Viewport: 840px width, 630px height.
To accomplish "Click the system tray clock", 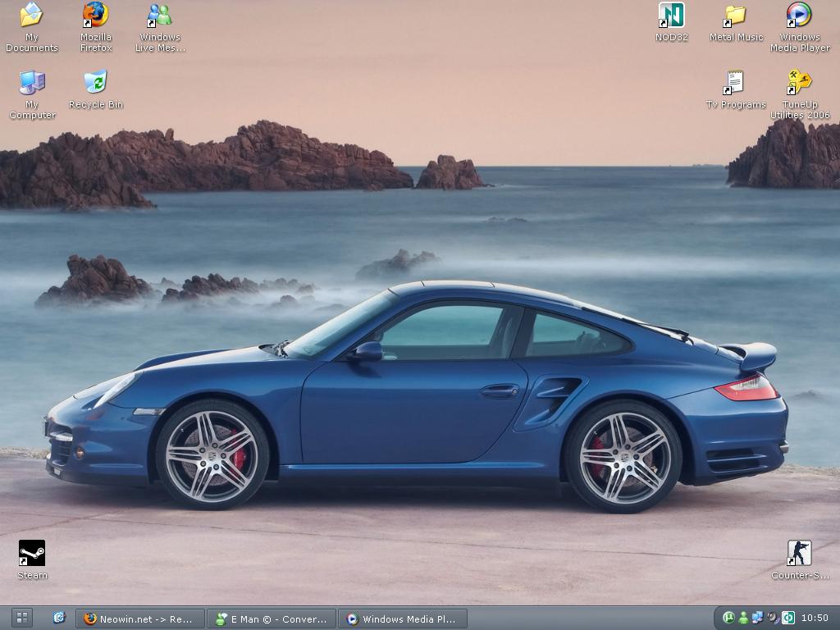I will [815, 619].
